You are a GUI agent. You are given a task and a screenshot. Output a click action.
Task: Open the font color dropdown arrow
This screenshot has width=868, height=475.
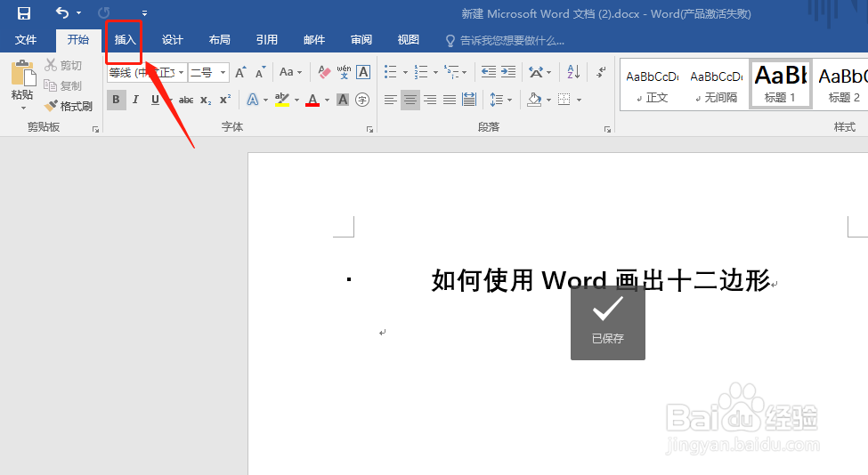click(327, 101)
